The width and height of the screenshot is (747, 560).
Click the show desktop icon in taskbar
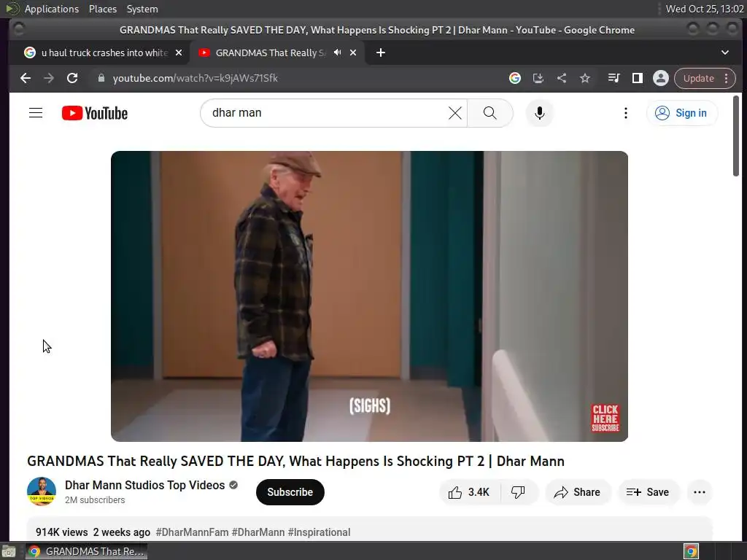pyautogui.click(x=9, y=551)
